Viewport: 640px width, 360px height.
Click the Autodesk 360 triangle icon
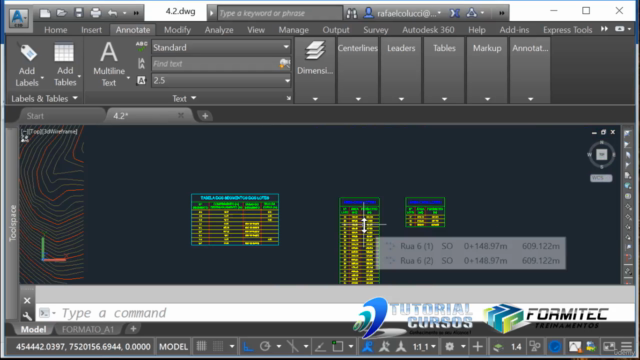pos(471,13)
